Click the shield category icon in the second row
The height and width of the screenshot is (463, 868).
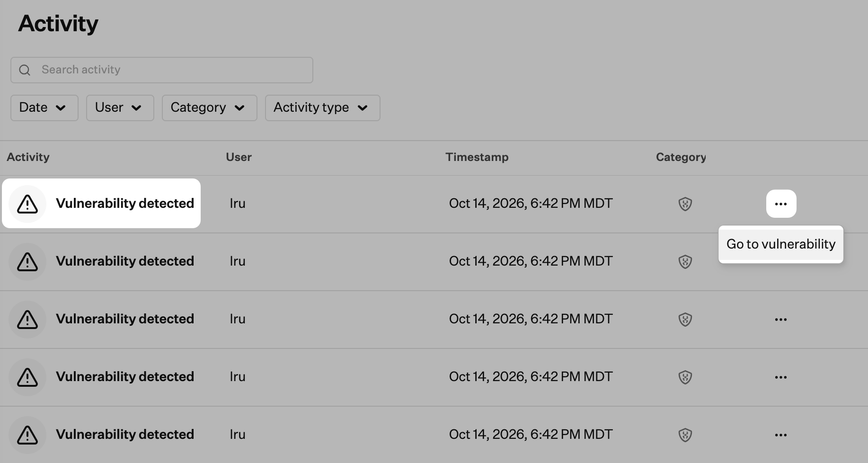pyautogui.click(x=685, y=262)
